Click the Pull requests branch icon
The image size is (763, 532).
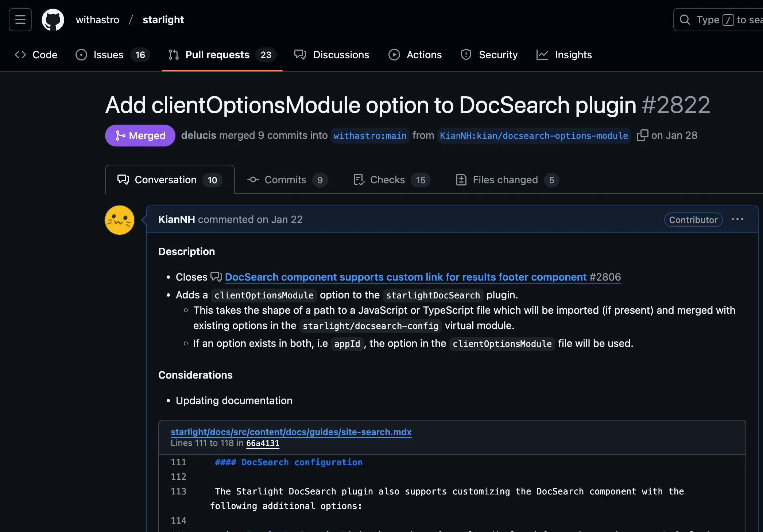click(174, 55)
